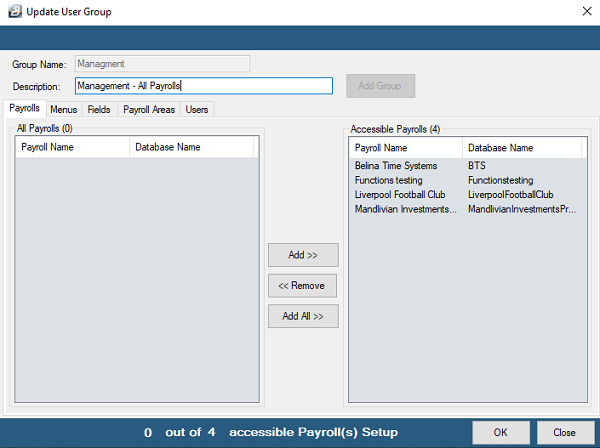The image size is (600, 448).
Task: Click the application icon in title bar
Action: (15, 11)
